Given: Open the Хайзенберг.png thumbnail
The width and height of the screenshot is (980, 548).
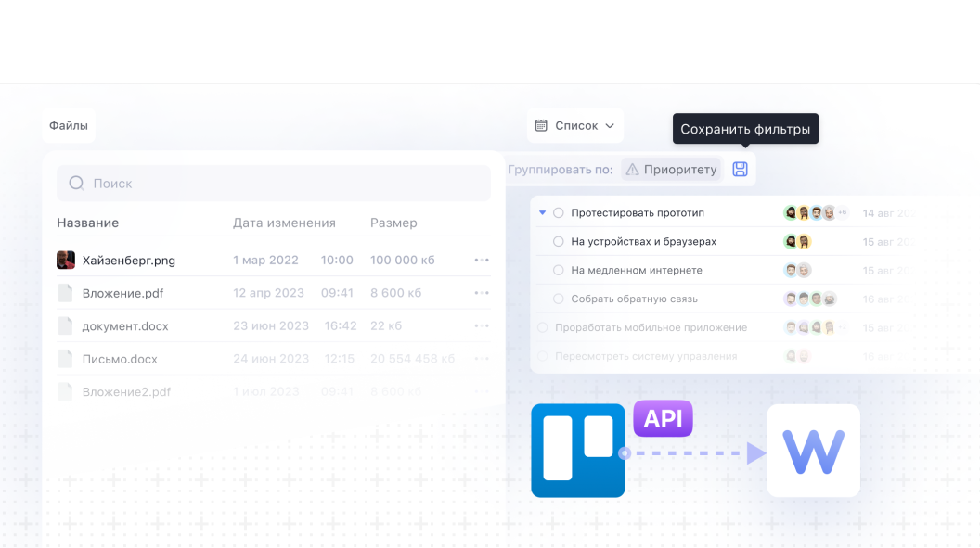Looking at the screenshot, I should click(65, 260).
